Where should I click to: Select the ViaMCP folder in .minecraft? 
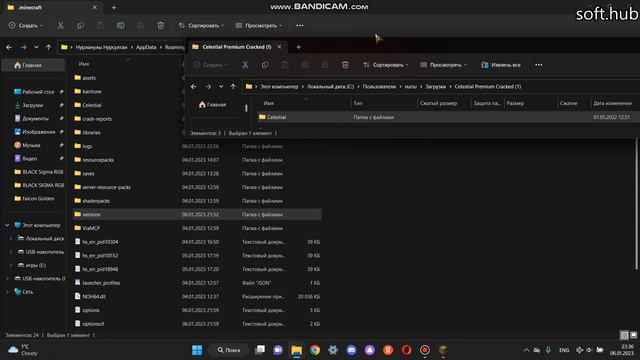pos(197,228)
